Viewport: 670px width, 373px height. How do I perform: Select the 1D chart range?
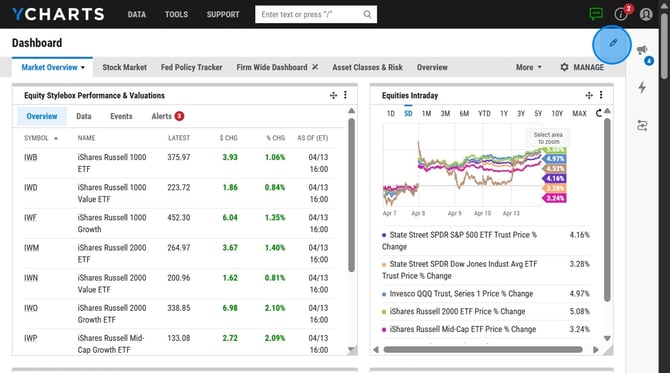(391, 113)
